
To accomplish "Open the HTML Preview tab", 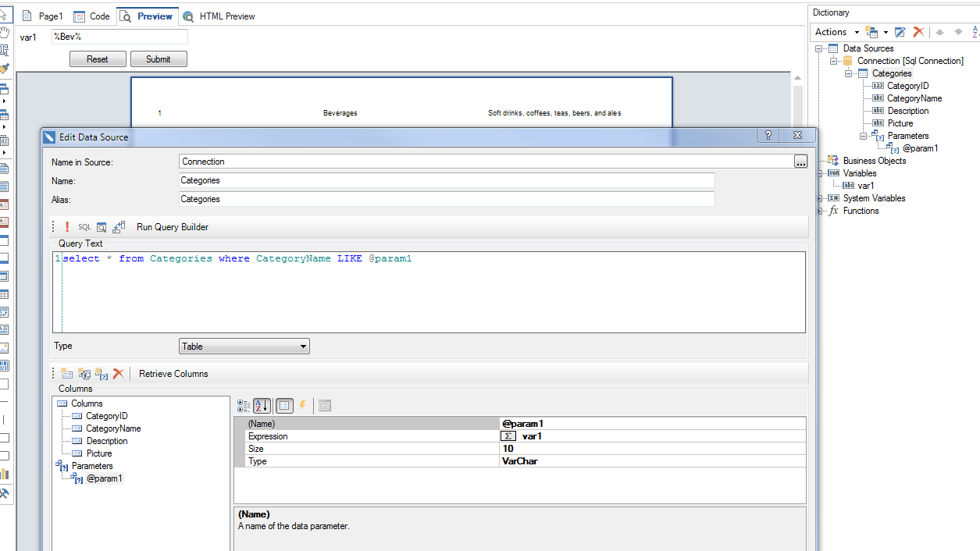I will (x=219, y=16).
